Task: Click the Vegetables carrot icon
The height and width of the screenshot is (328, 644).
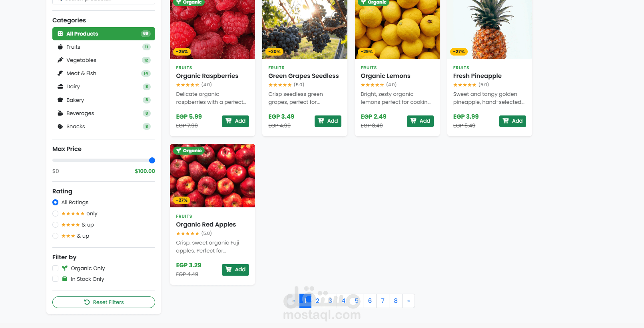Action: 60,60
